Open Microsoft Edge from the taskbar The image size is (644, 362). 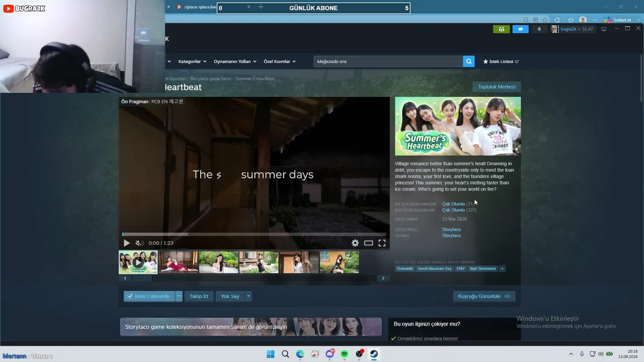(300, 354)
